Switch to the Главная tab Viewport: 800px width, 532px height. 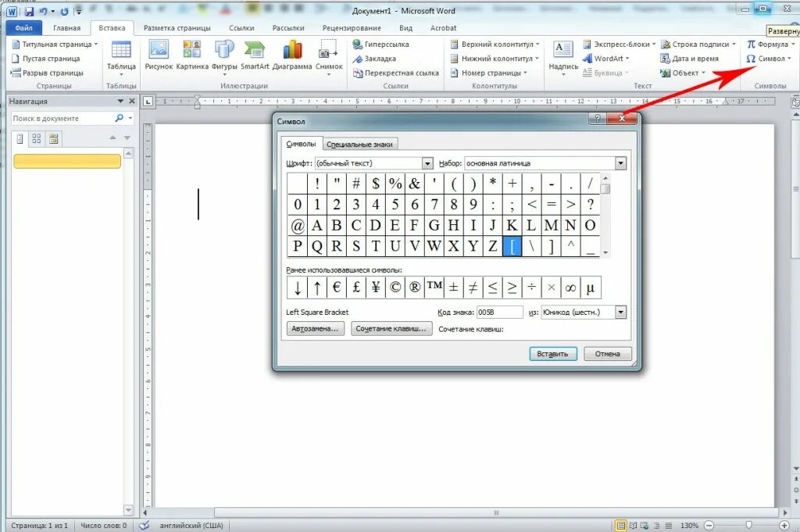pyautogui.click(x=67, y=28)
